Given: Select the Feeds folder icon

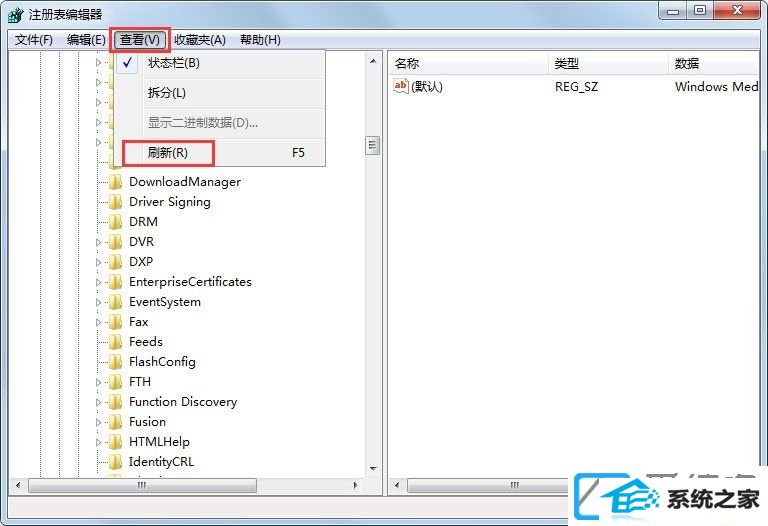Looking at the screenshot, I should (x=115, y=341).
